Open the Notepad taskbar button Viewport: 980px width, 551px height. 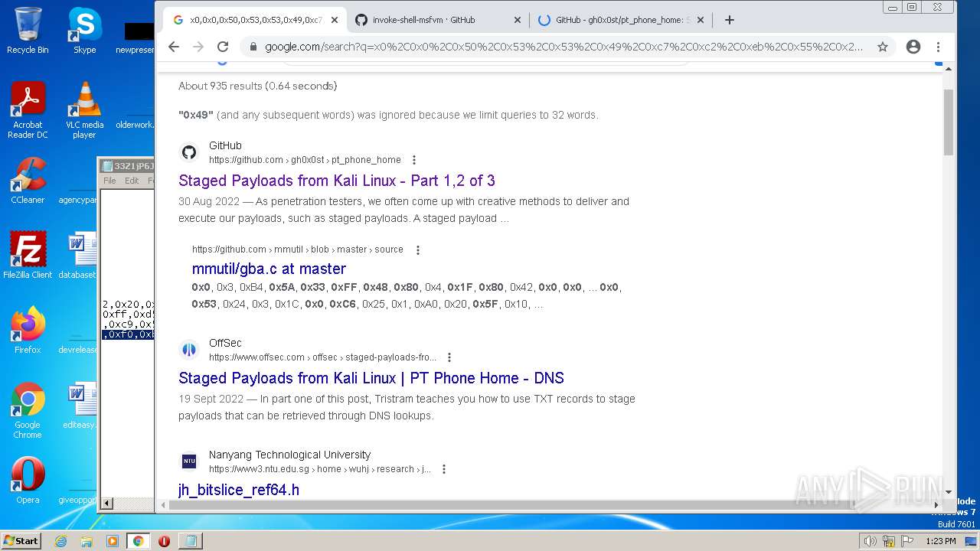(190, 541)
